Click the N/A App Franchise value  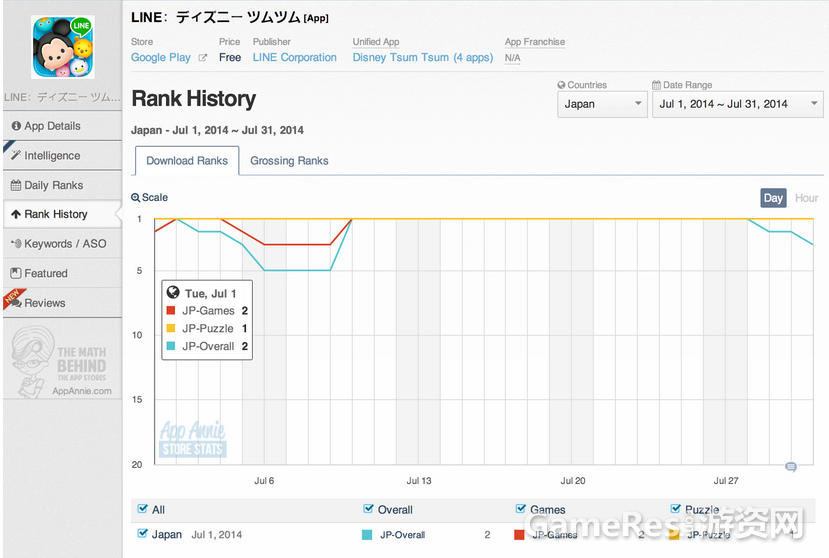pos(512,58)
